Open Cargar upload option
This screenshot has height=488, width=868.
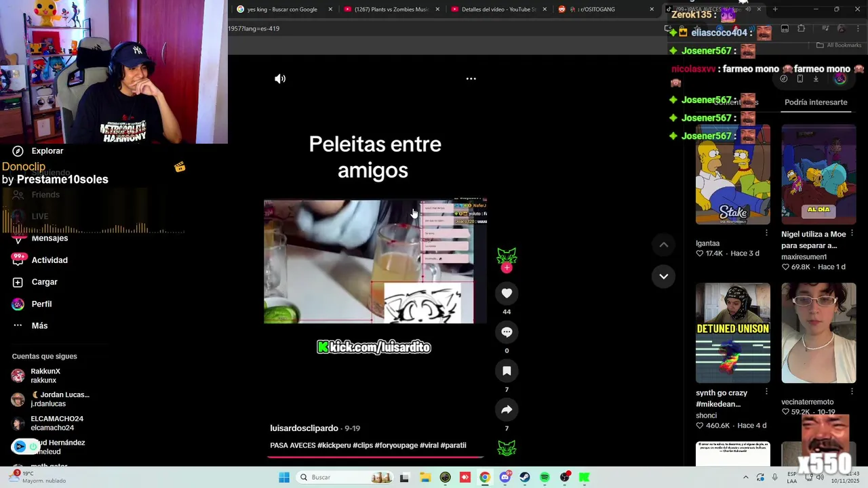pyautogui.click(x=35, y=282)
